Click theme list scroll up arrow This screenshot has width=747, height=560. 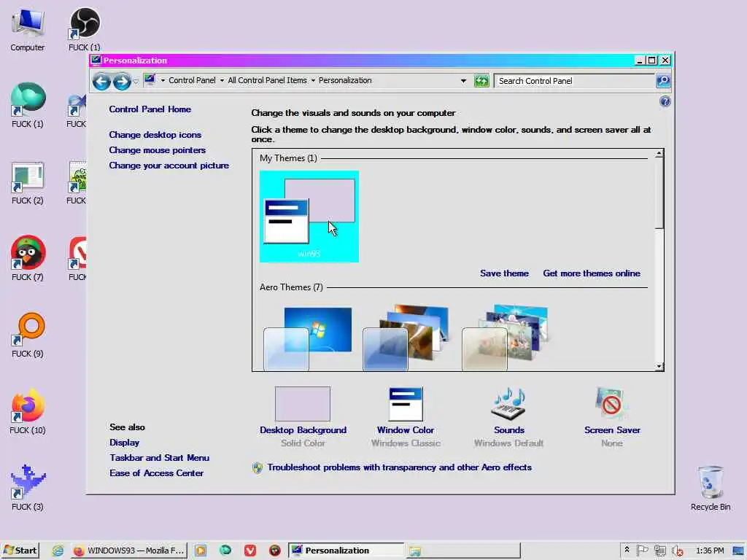point(659,154)
